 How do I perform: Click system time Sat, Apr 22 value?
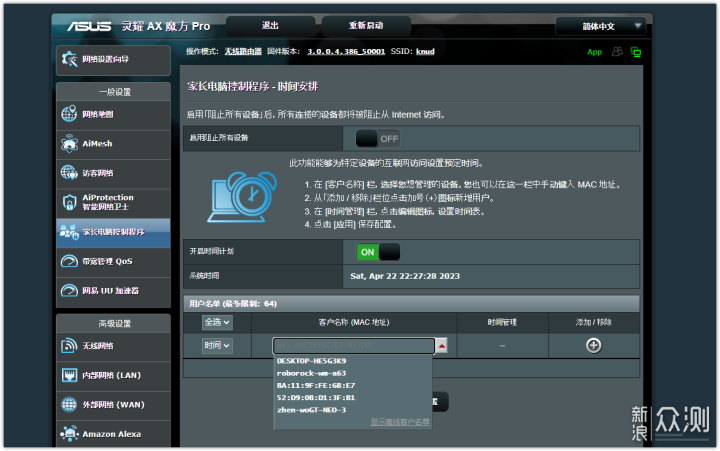(405, 276)
